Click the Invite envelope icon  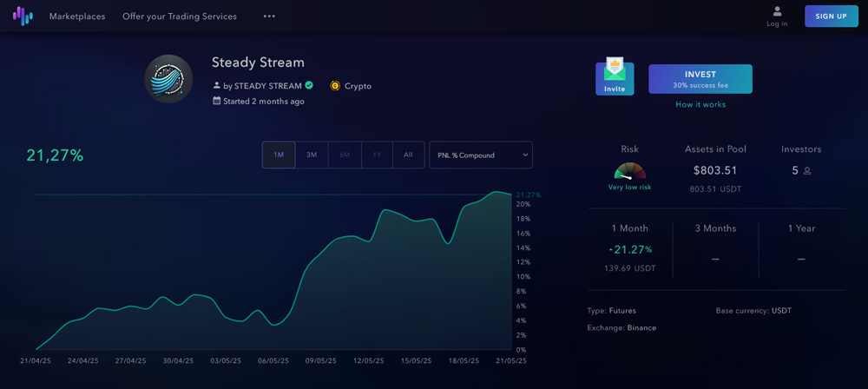pos(615,76)
